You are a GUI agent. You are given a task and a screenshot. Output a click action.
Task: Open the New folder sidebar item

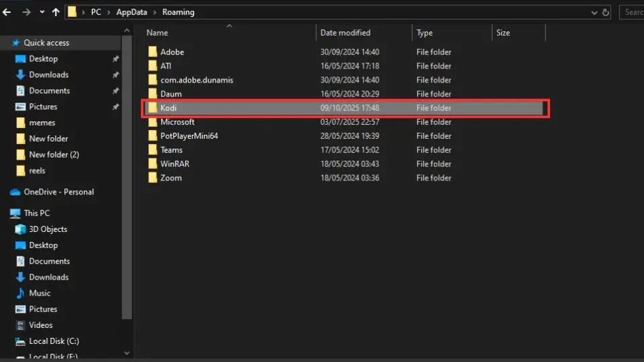click(48, 139)
